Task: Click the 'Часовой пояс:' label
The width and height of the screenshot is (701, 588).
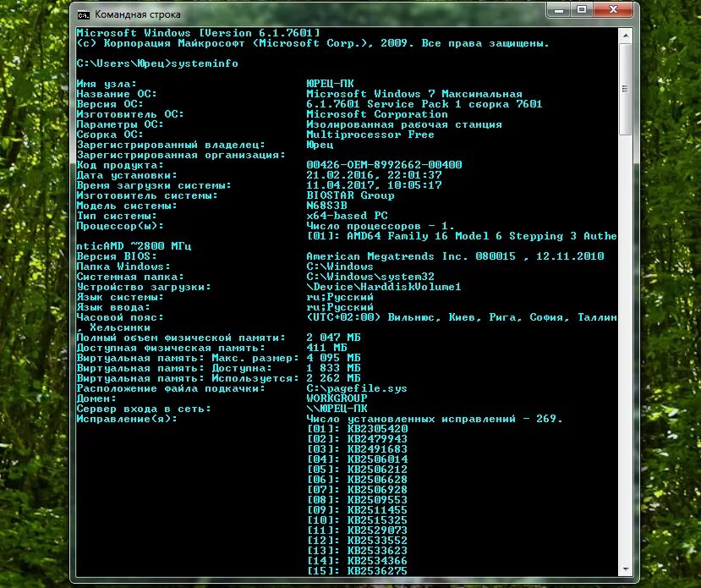Action: click(x=120, y=317)
